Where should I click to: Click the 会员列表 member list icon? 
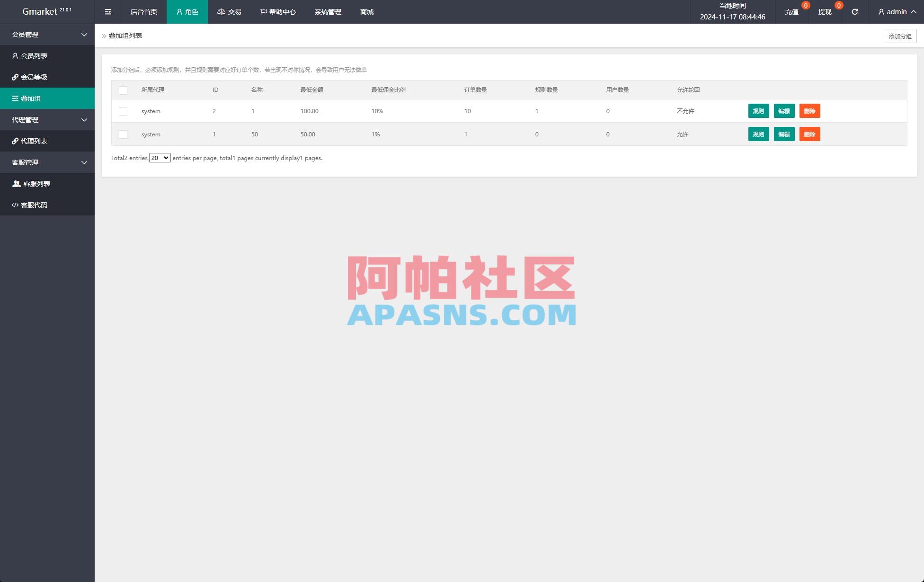(15, 56)
